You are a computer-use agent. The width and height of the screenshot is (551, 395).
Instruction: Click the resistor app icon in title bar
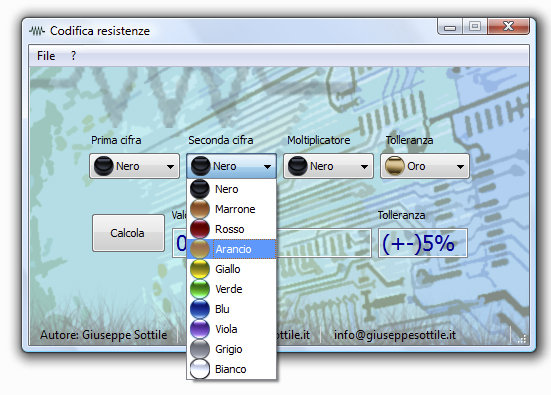tap(37, 31)
